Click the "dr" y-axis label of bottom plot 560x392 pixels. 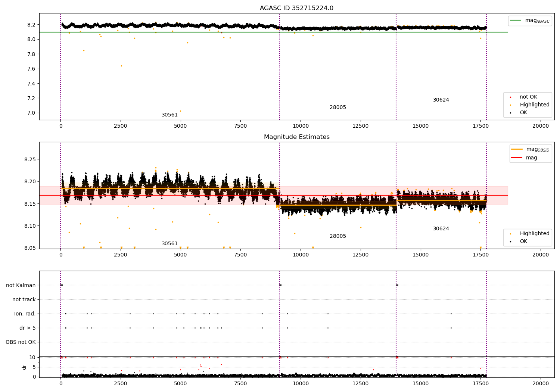[24, 367]
